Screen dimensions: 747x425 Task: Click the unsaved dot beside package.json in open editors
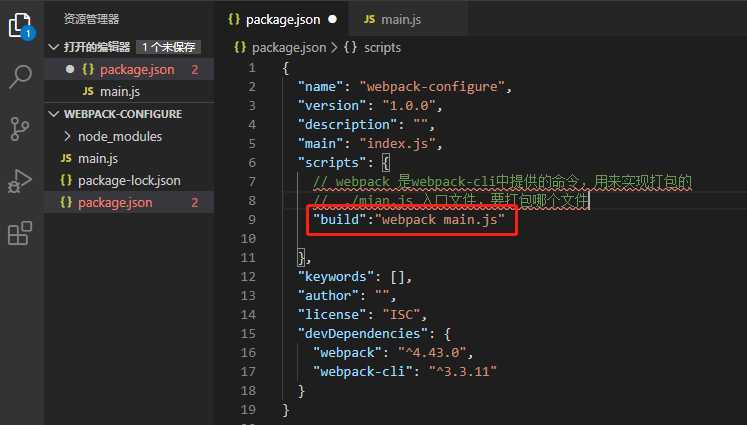pos(70,69)
